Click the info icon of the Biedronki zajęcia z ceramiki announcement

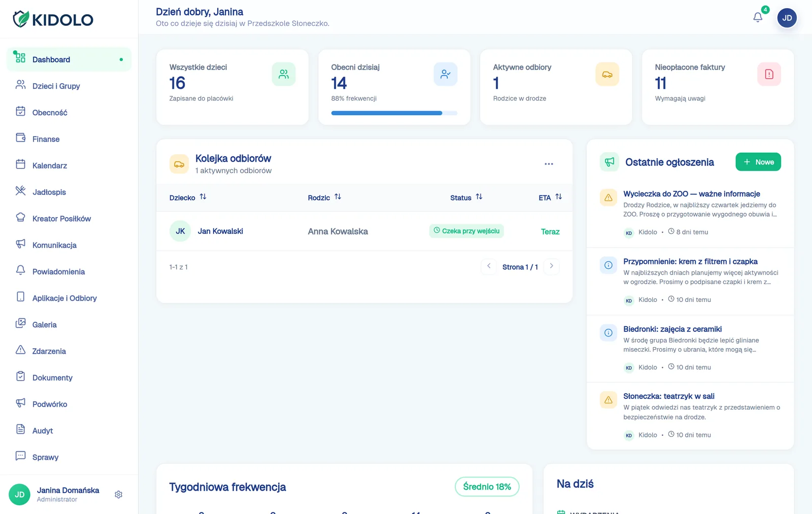point(608,332)
